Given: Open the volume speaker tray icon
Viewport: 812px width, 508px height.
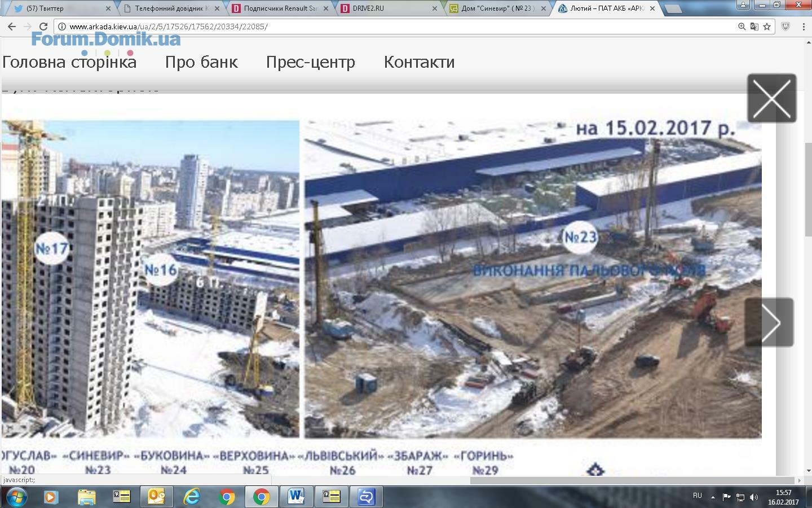Looking at the screenshot, I should pos(754,497).
